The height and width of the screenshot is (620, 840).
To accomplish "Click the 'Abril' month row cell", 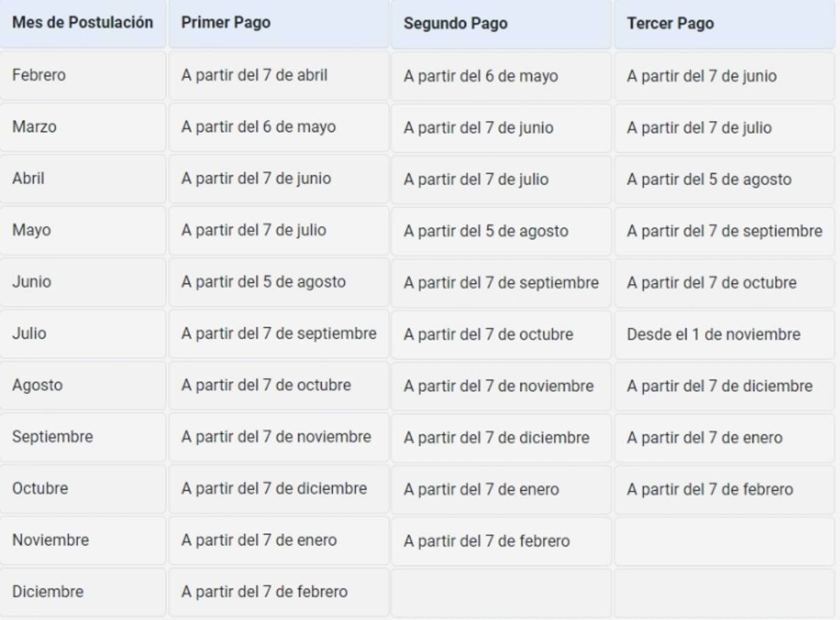I will [28, 178].
